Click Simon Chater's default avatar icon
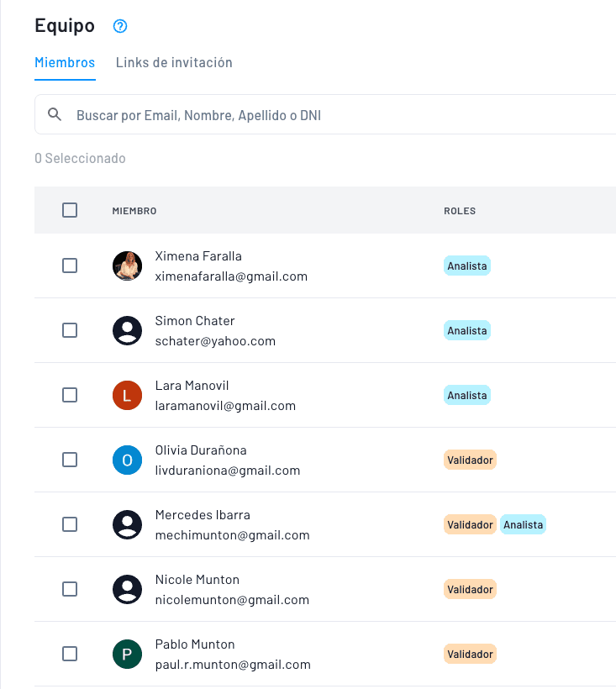The image size is (616, 689). coord(127,330)
